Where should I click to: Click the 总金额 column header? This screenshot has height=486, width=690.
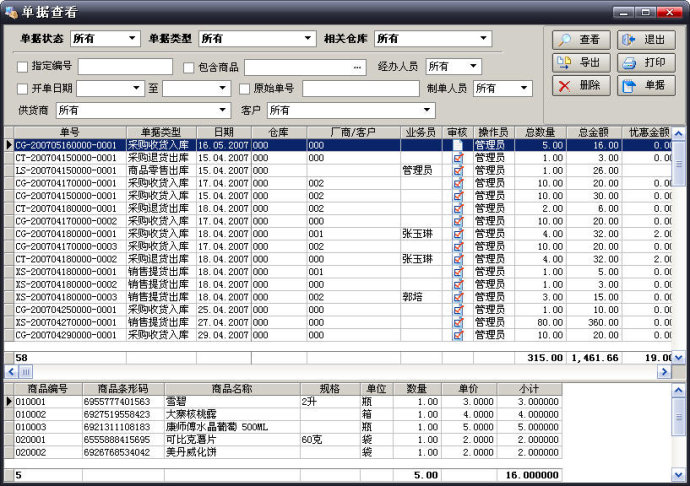(594, 132)
